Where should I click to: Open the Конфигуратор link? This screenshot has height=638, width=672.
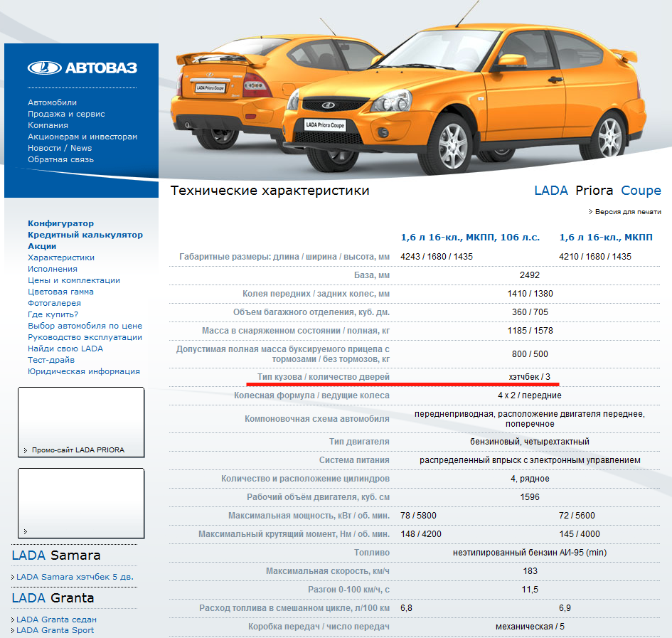(60, 223)
